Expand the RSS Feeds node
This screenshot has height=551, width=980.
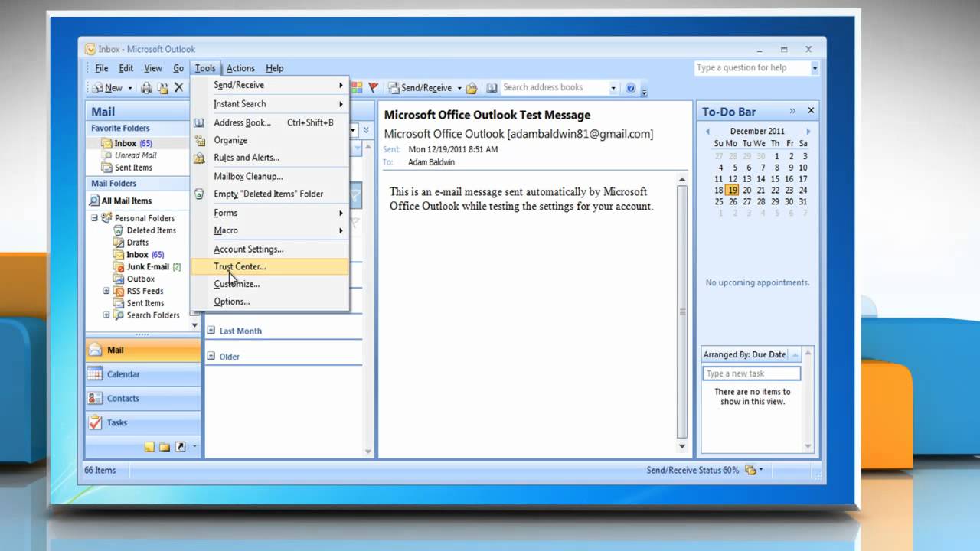coord(106,291)
